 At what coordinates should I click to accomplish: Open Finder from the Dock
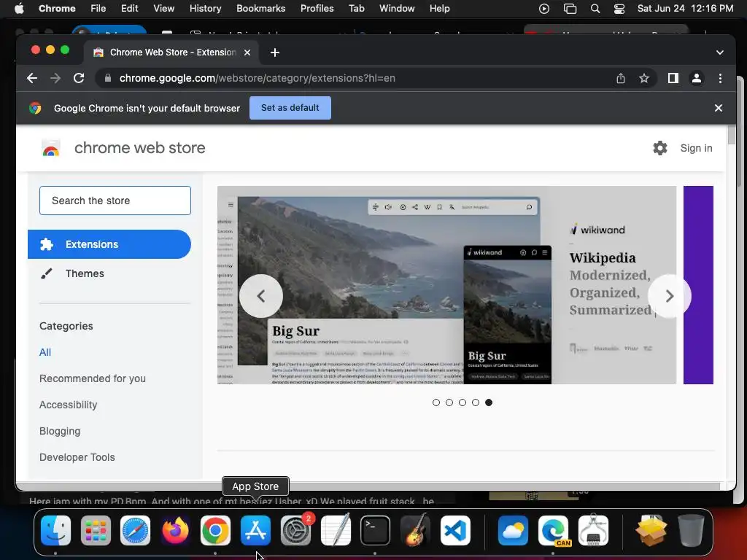tap(55, 531)
